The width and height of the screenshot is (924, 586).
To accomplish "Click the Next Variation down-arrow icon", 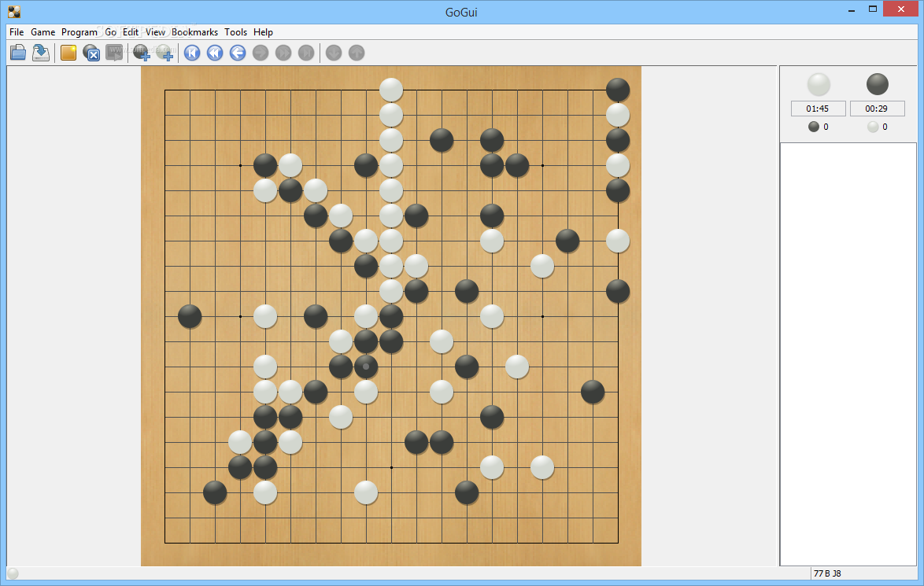I will tap(334, 53).
